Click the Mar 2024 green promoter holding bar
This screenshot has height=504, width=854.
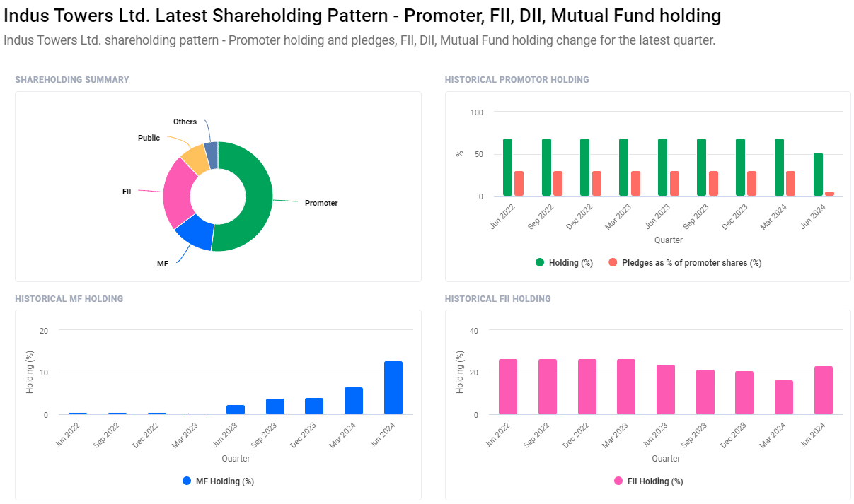tap(780, 168)
